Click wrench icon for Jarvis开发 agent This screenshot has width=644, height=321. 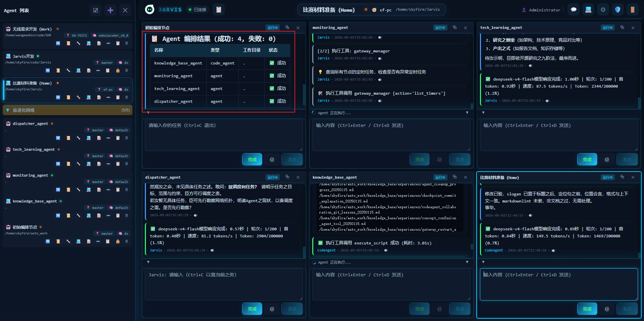coord(68,71)
